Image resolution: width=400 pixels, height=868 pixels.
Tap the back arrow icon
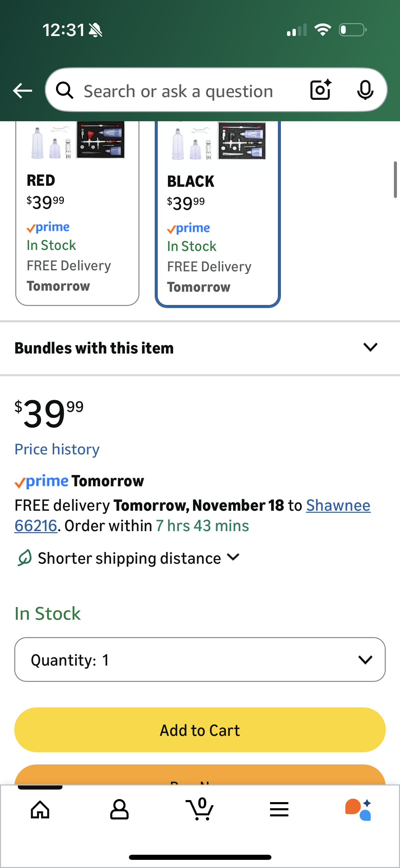tap(22, 91)
